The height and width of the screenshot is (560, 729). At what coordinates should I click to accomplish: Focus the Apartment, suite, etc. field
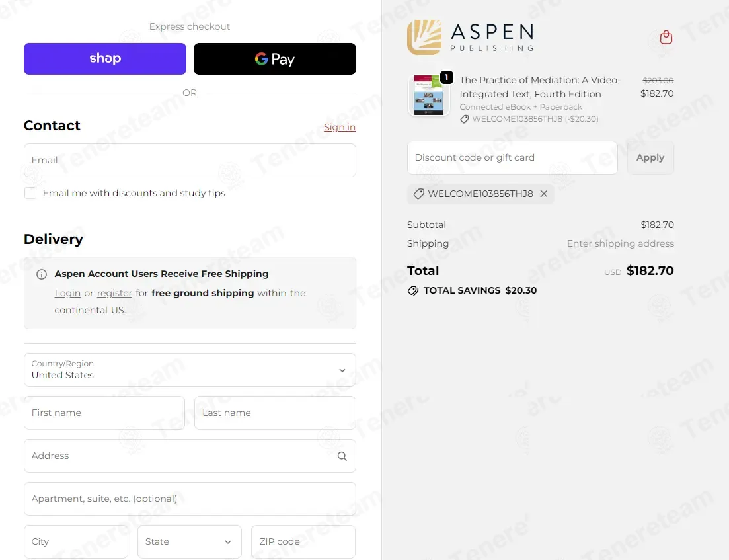(190, 499)
